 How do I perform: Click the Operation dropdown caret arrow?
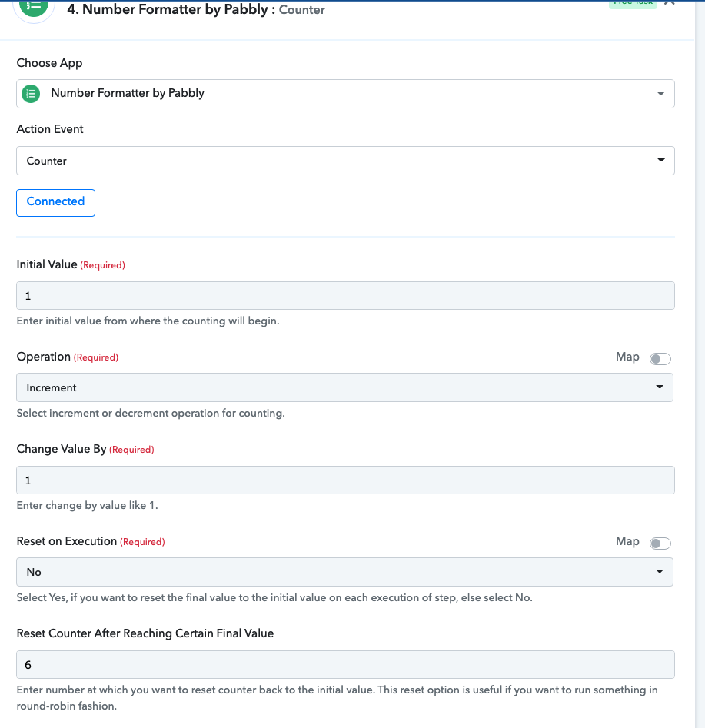(x=660, y=387)
